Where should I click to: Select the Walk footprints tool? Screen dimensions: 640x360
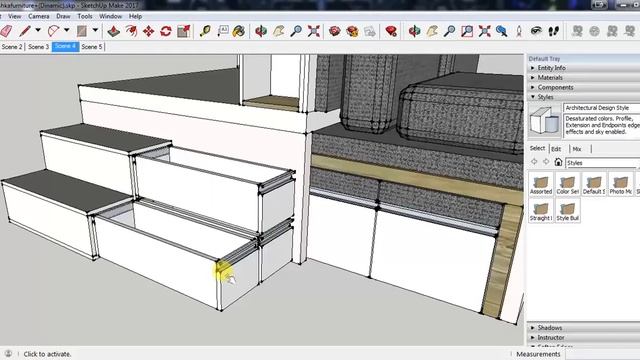click(553, 31)
